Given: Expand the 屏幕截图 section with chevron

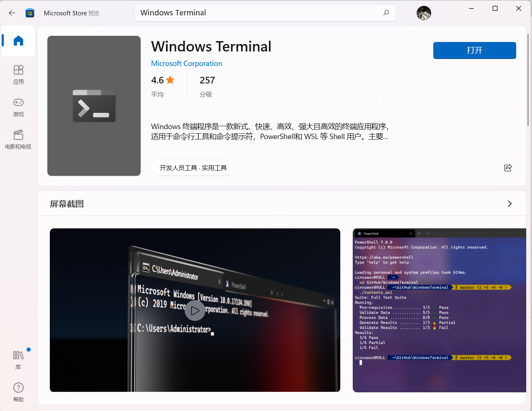Looking at the screenshot, I should [510, 204].
